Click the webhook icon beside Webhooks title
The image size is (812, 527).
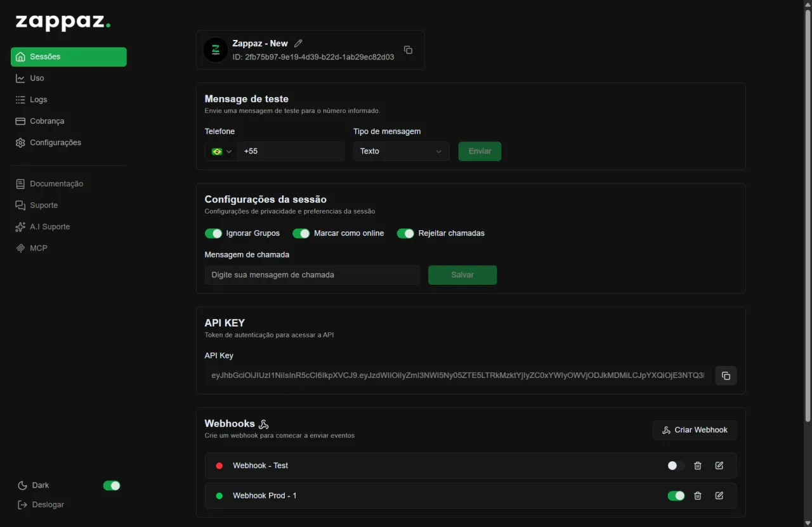[x=264, y=424]
